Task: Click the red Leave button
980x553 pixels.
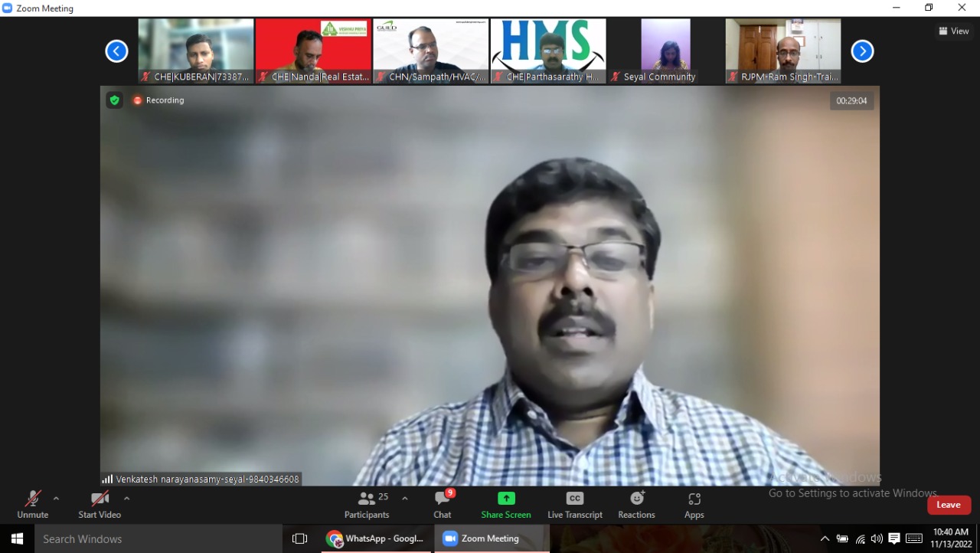Action: (949, 505)
